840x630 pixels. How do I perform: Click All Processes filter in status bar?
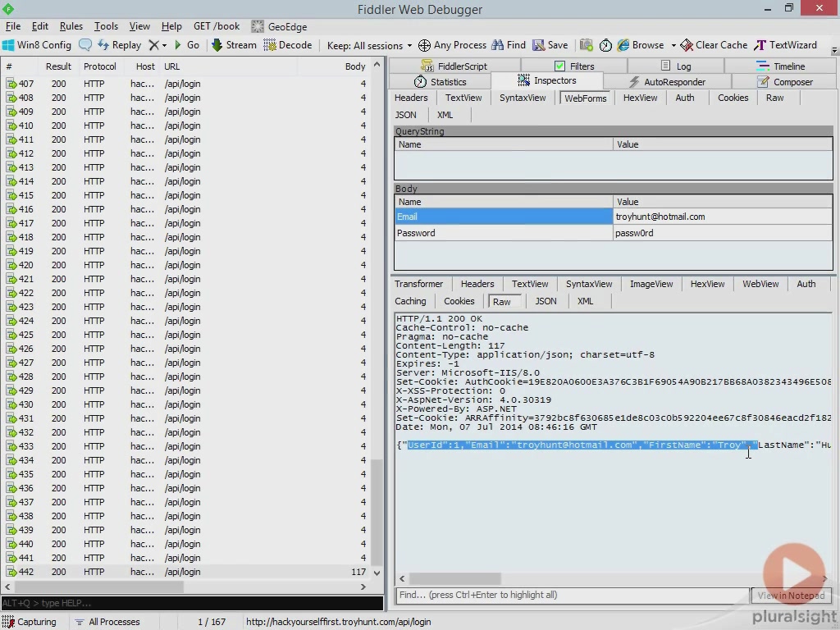click(x=107, y=622)
